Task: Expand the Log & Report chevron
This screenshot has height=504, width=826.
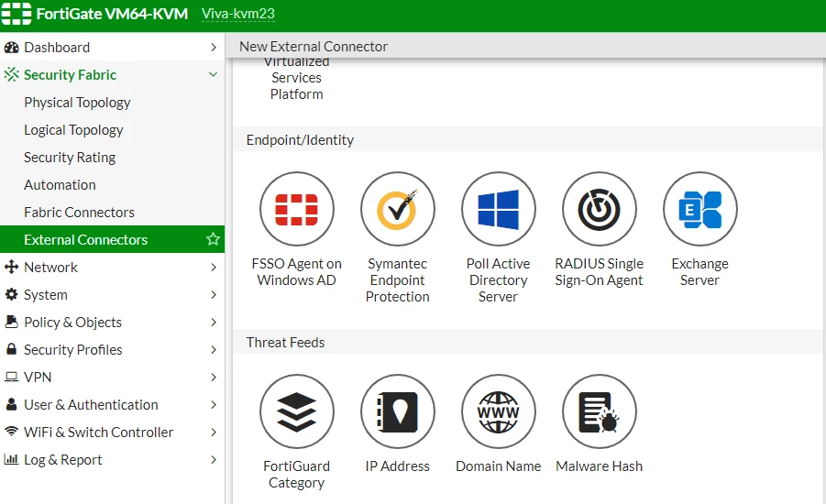Action: pos(214,459)
